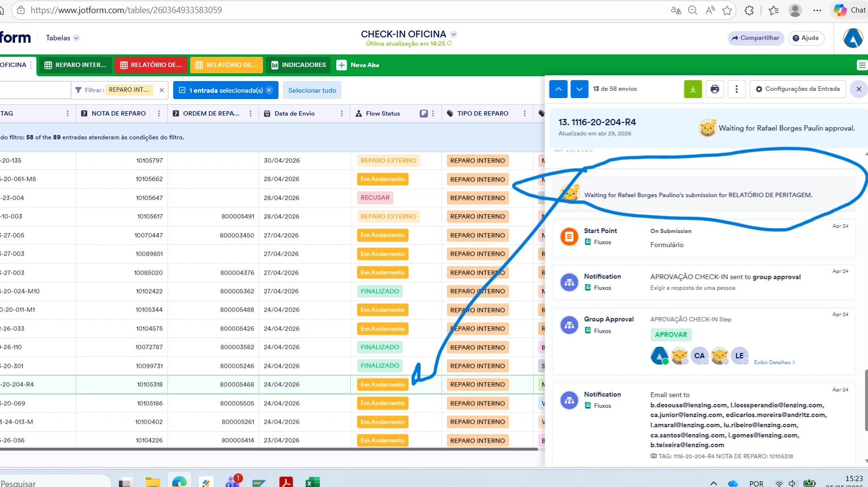Image resolution: width=868 pixels, height=487 pixels.
Task: Click the APROVAR status badge
Action: coord(671,335)
